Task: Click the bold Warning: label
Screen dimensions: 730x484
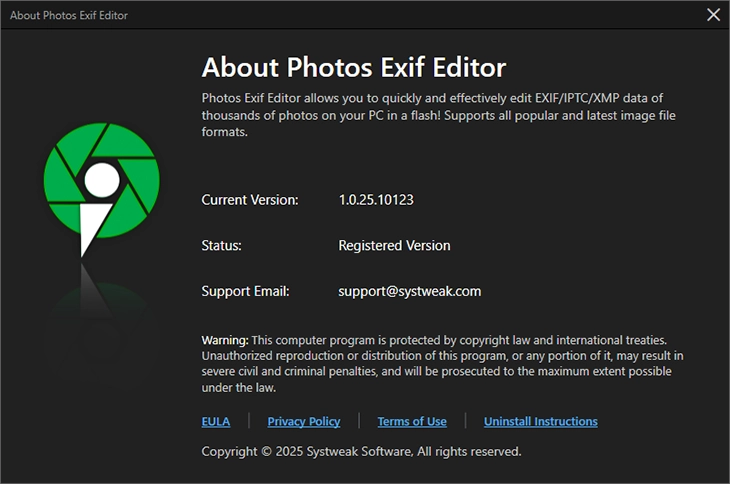Action: point(225,340)
